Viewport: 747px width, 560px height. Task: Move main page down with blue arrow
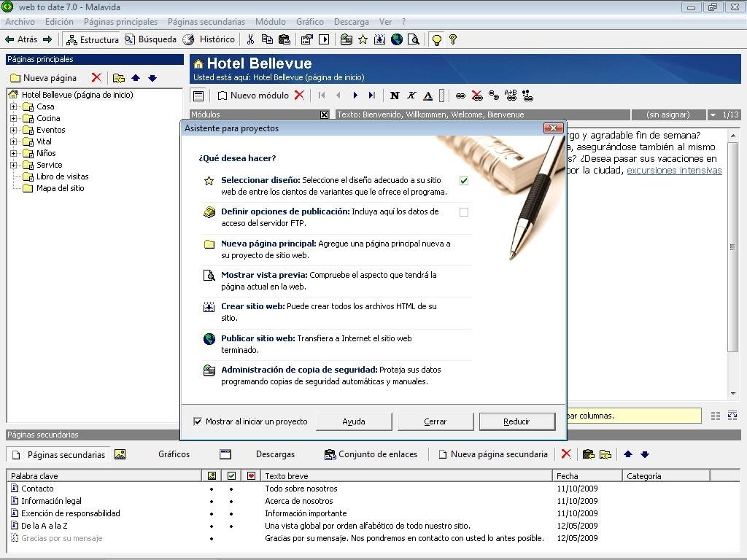152,78
